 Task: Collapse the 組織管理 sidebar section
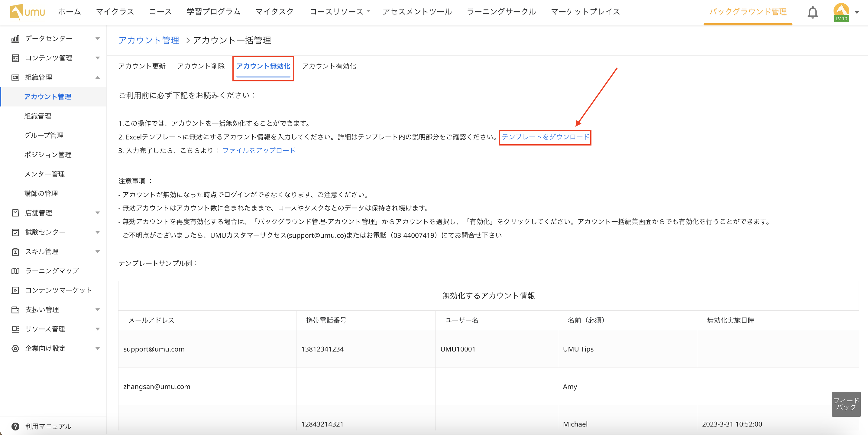[x=98, y=77]
